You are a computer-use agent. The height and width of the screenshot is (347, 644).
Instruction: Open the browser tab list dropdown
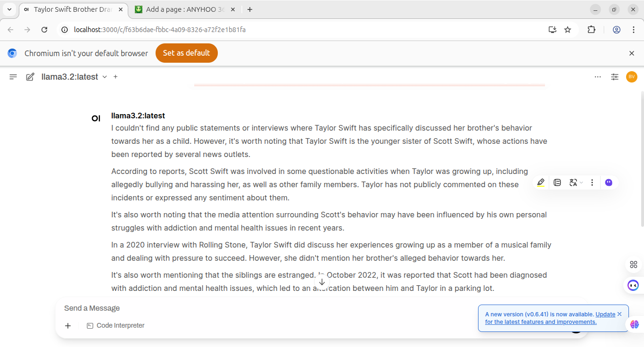[9, 9]
